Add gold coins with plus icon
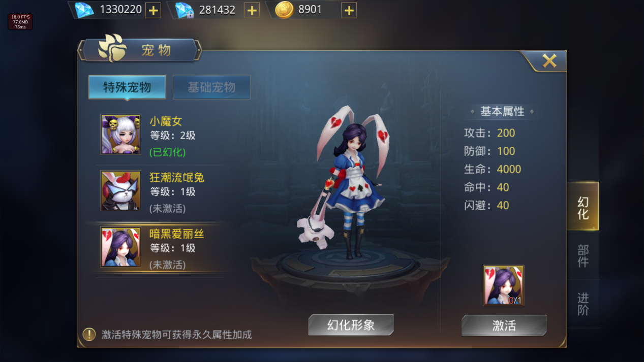 349,10
